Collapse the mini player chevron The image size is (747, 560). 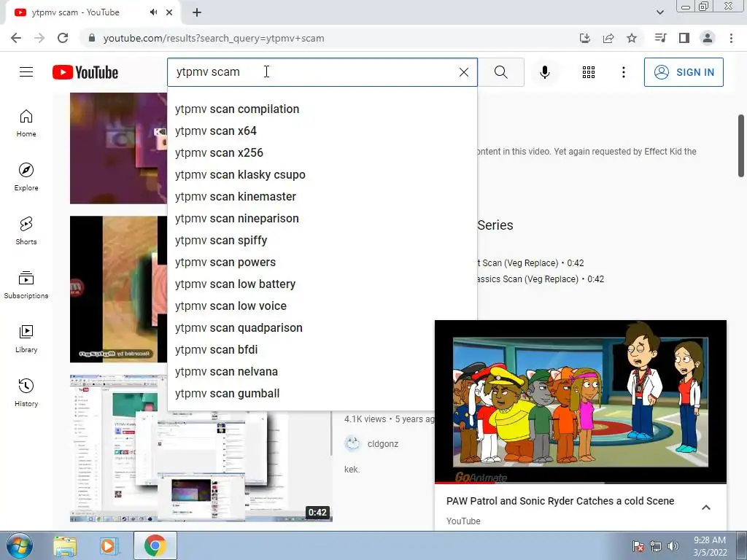point(706,507)
